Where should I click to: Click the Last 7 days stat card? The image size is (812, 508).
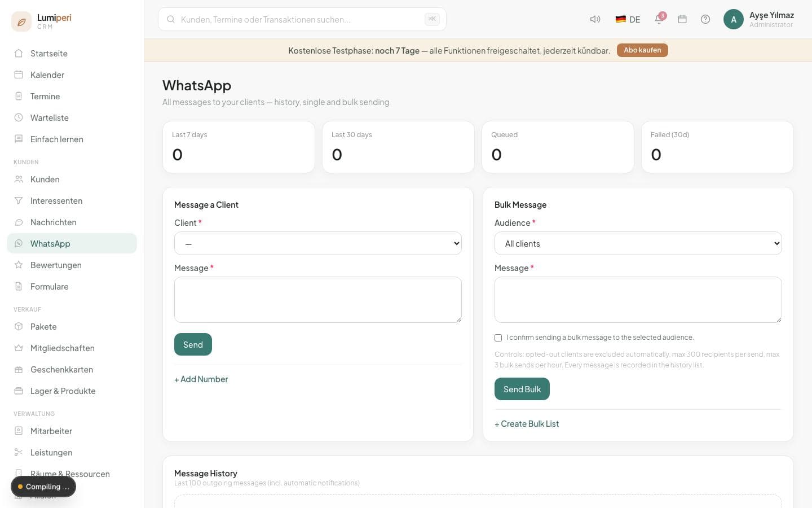pos(239,147)
